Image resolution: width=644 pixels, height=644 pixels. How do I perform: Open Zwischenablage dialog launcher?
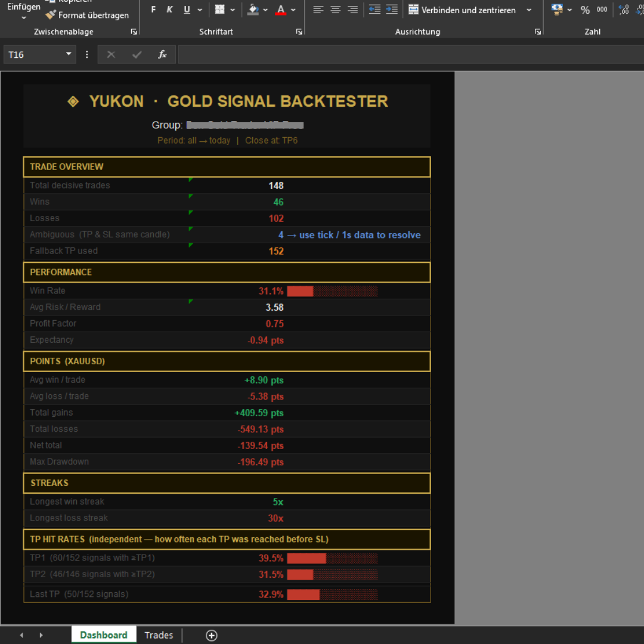tap(134, 32)
